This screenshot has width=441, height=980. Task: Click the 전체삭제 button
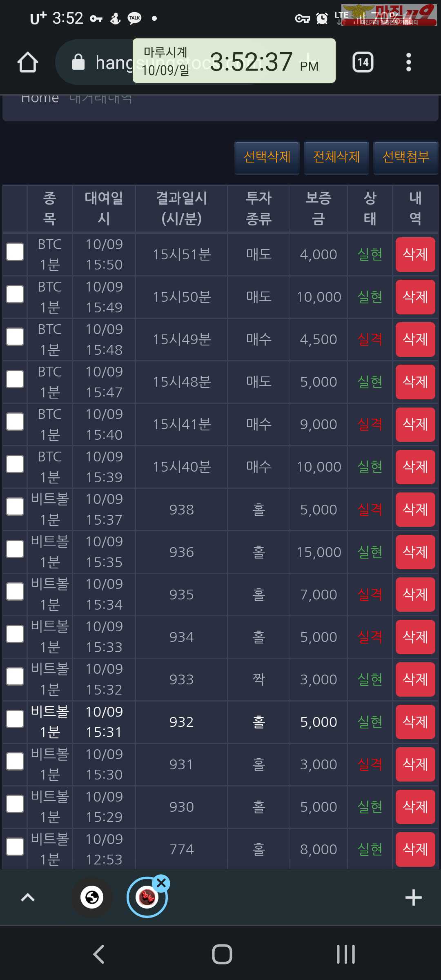pyautogui.click(x=336, y=157)
